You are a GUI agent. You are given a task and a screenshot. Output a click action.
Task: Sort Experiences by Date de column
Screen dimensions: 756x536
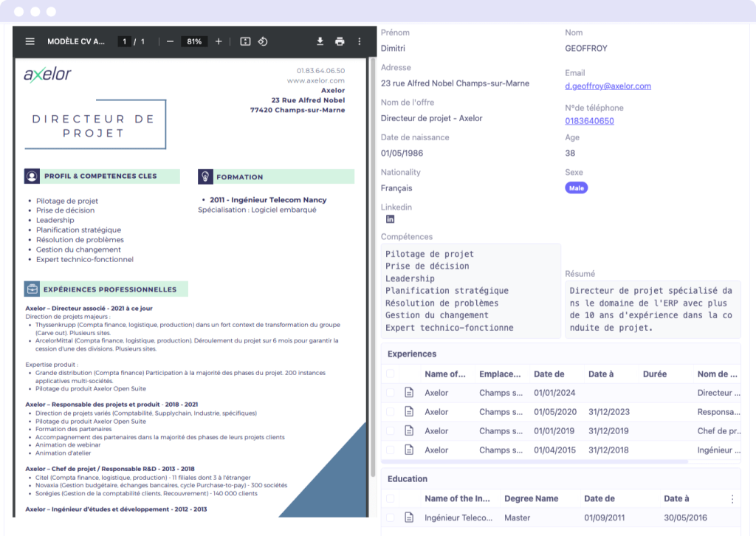tap(549, 374)
